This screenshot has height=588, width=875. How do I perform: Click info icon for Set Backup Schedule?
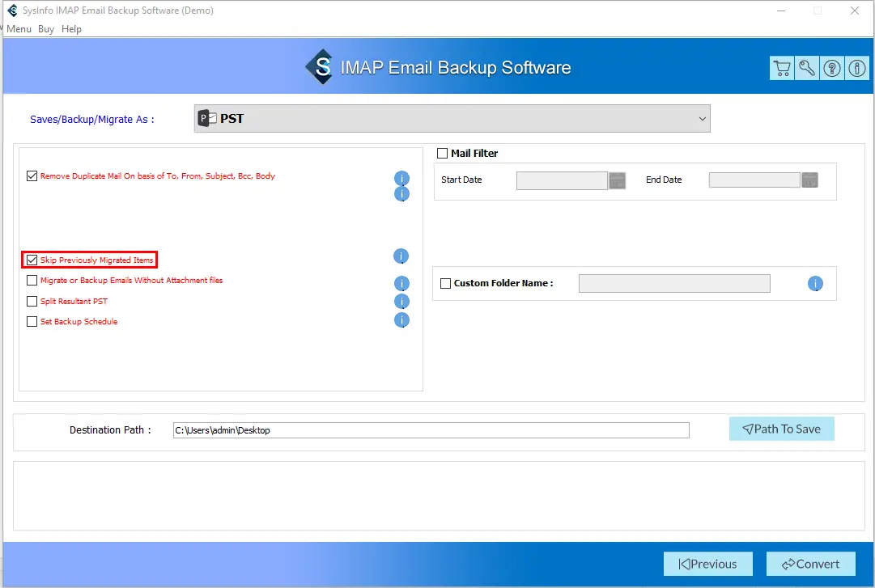(x=401, y=320)
